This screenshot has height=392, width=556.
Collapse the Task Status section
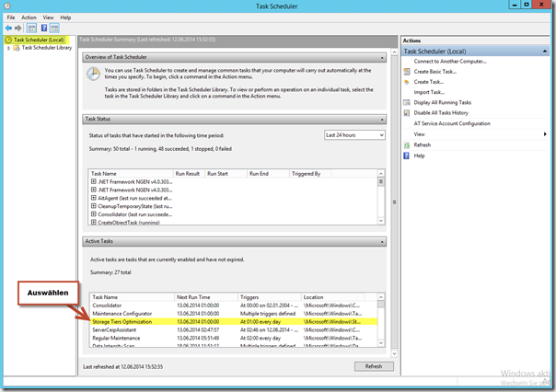click(x=382, y=120)
